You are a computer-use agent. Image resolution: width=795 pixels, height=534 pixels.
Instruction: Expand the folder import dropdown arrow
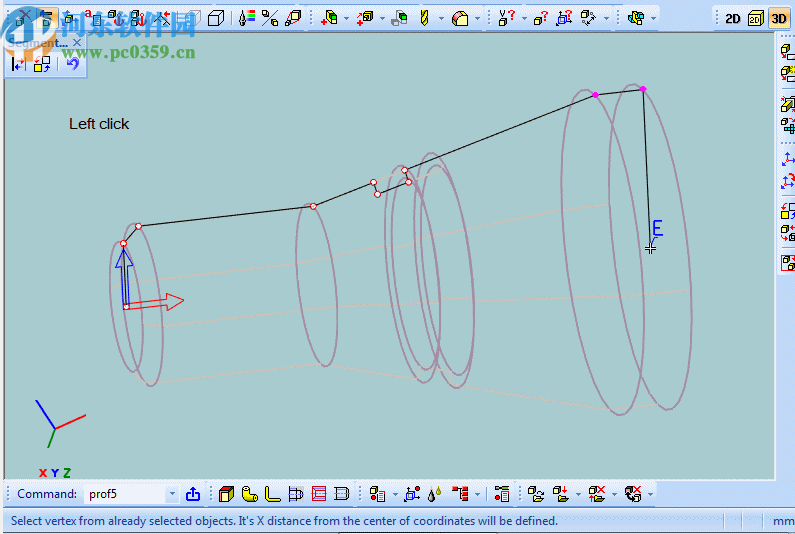578,494
